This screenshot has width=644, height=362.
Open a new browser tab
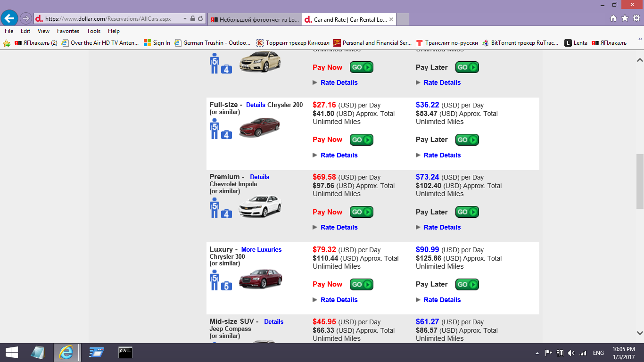pyautogui.click(x=403, y=19)
